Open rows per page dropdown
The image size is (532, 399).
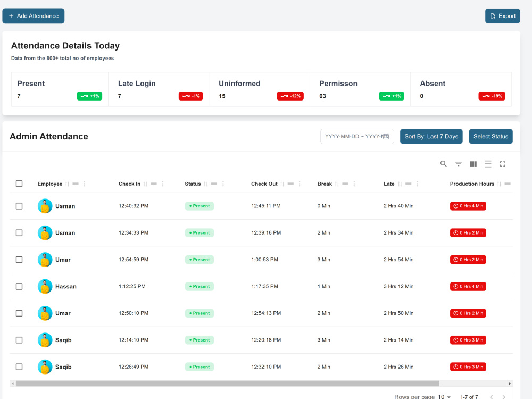(x=444, y=397)
